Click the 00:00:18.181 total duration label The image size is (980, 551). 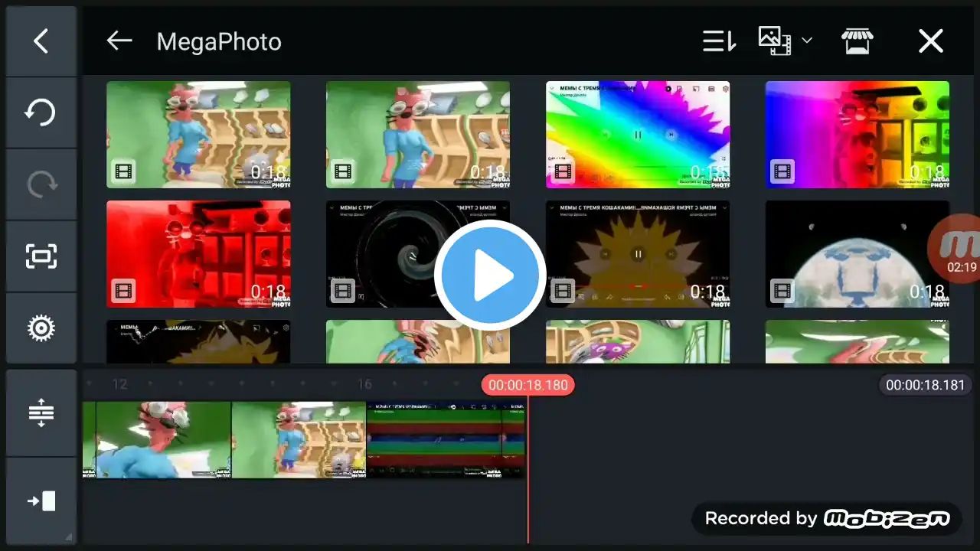pos(926,385)
